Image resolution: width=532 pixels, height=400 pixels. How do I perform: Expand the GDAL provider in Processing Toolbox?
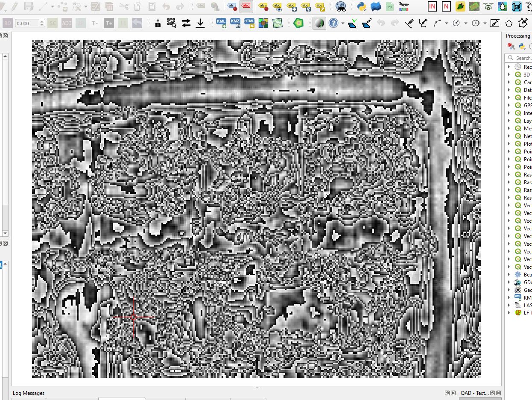point(509,282)
